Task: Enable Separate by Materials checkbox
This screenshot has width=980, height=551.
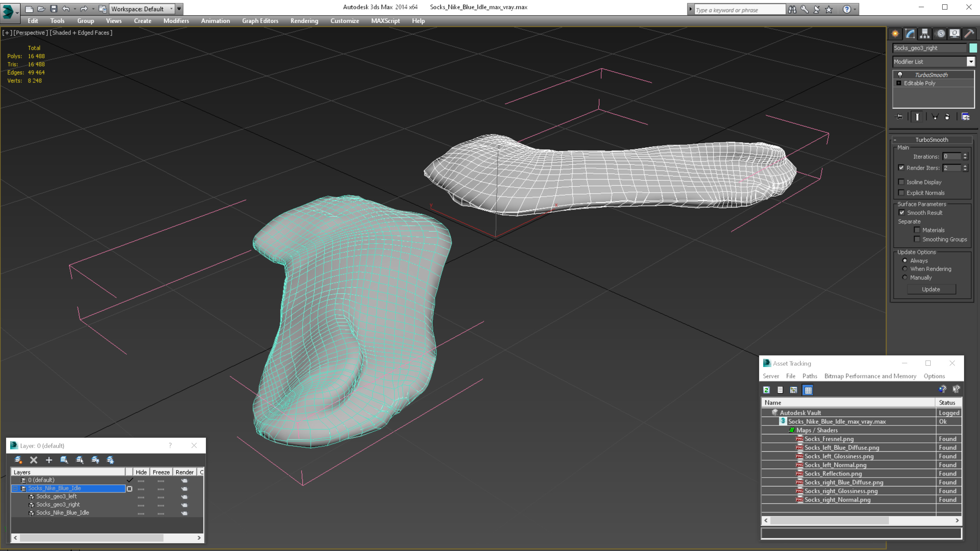Action: pos(917,230)
